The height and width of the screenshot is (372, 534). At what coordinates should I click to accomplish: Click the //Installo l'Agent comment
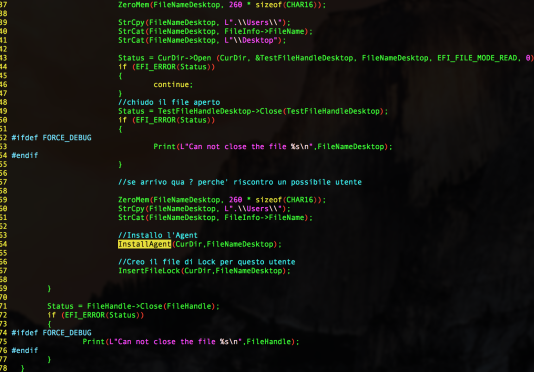158,235
